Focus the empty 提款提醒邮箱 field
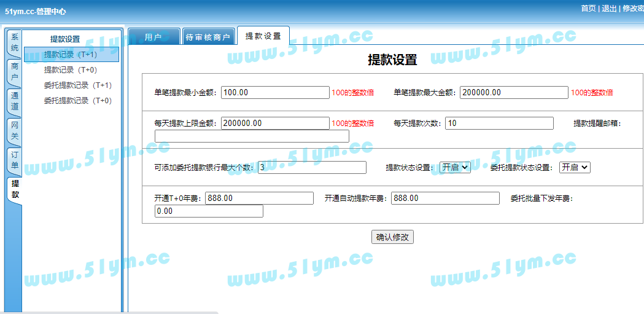 tap(252, 136)
